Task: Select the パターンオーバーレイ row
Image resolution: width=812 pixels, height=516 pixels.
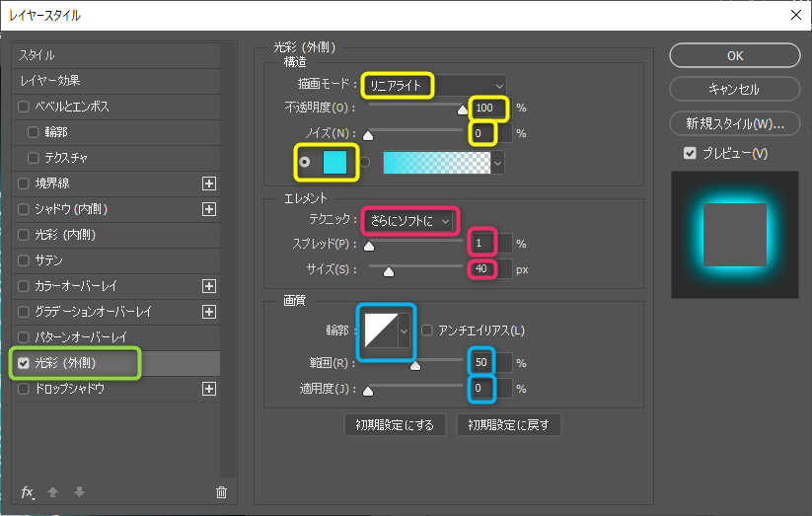Action: tap(116, 337)
